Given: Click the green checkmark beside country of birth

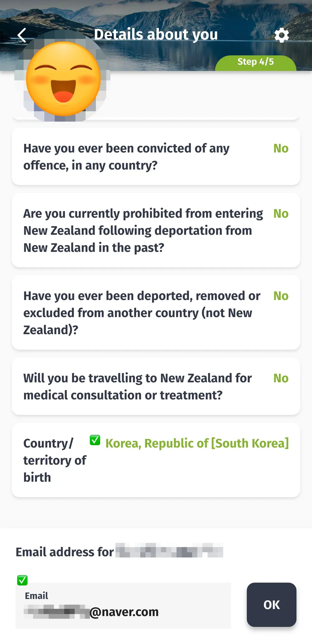Looking at the screenshot, I should (x=95, y=440).
